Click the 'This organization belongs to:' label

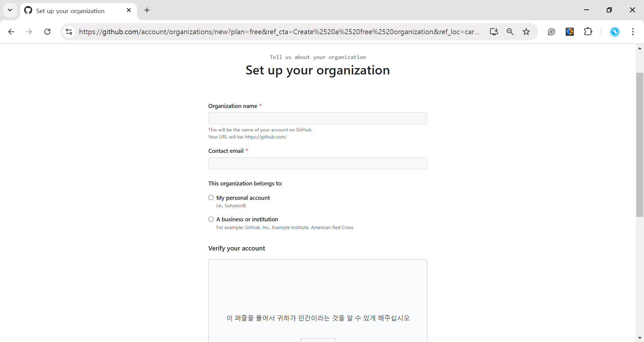pyautogui.click(x=246, y=183)
